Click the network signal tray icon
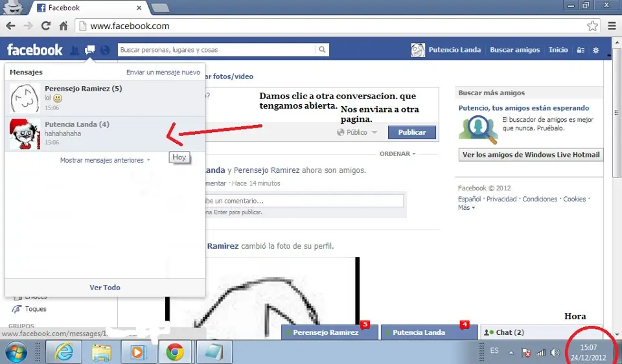Screen dimensions: 622x364 540,352
